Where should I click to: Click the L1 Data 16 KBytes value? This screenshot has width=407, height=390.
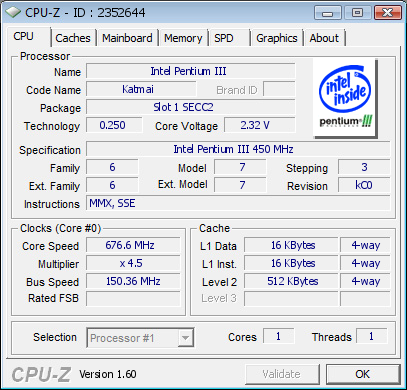[291, 245]
